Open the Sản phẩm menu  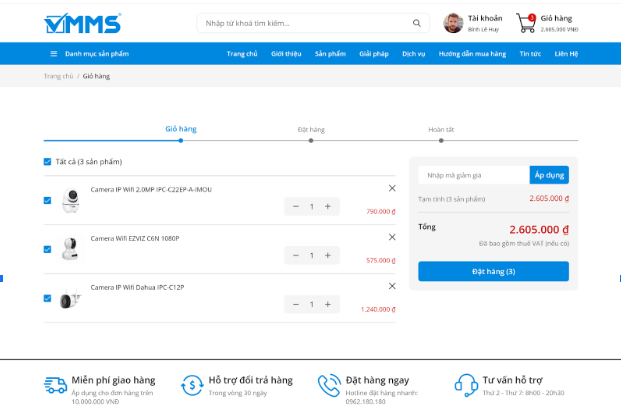click(x=329, y=53)
